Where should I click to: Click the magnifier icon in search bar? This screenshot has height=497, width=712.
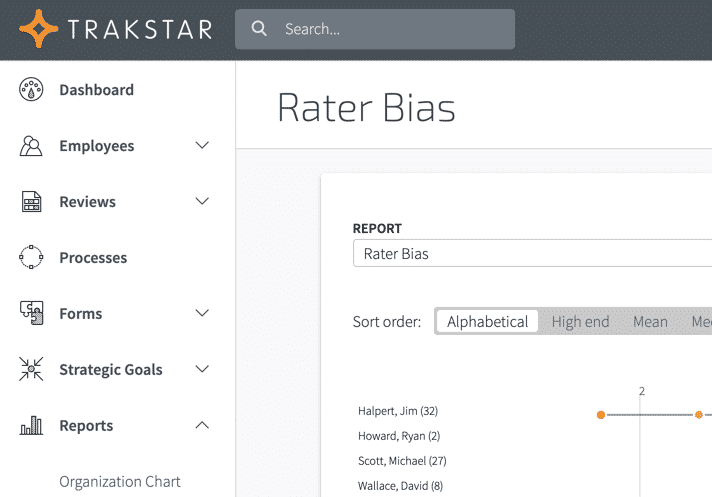click(259, 29)
